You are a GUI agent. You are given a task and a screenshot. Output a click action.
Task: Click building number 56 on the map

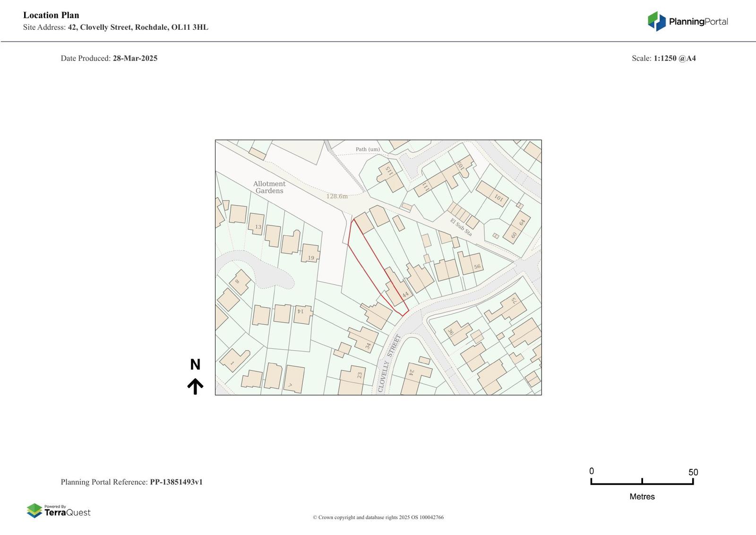pos(477,267)
